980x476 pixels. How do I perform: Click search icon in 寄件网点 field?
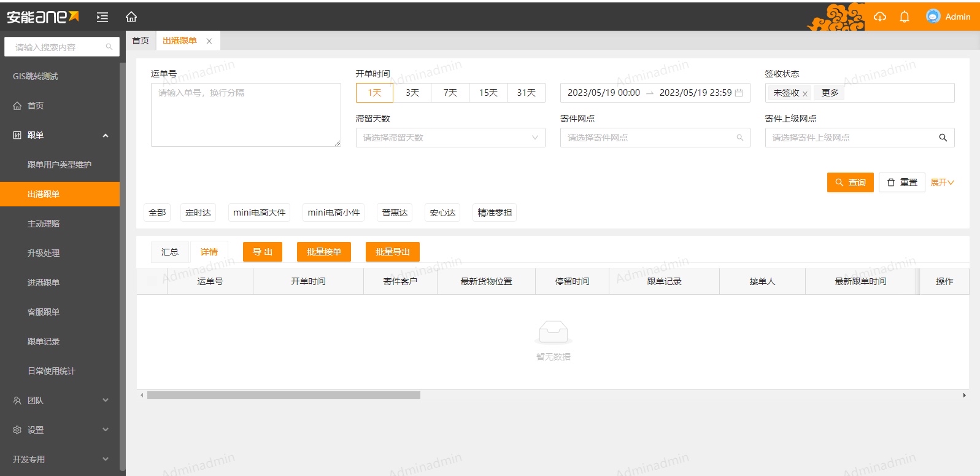click(740, 138)
